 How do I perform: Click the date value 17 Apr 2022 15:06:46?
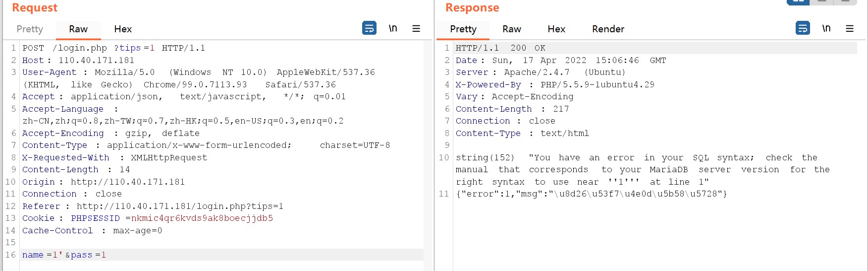pos(581,60)
